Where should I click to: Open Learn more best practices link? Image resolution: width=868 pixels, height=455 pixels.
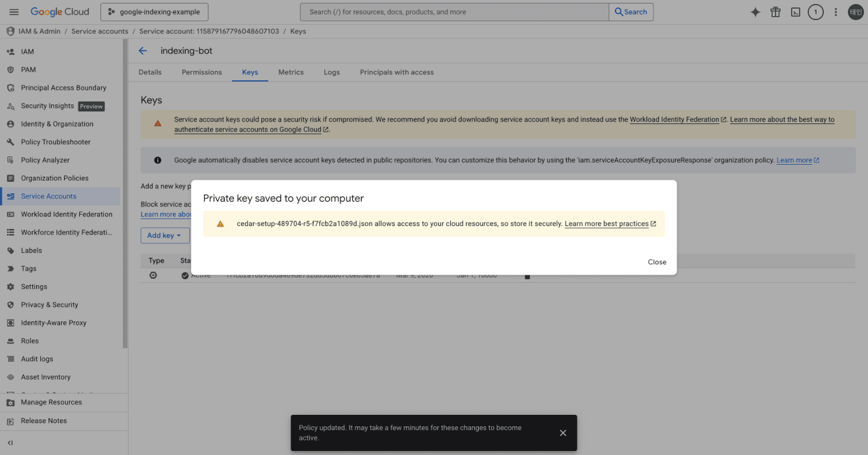[610, 224]
